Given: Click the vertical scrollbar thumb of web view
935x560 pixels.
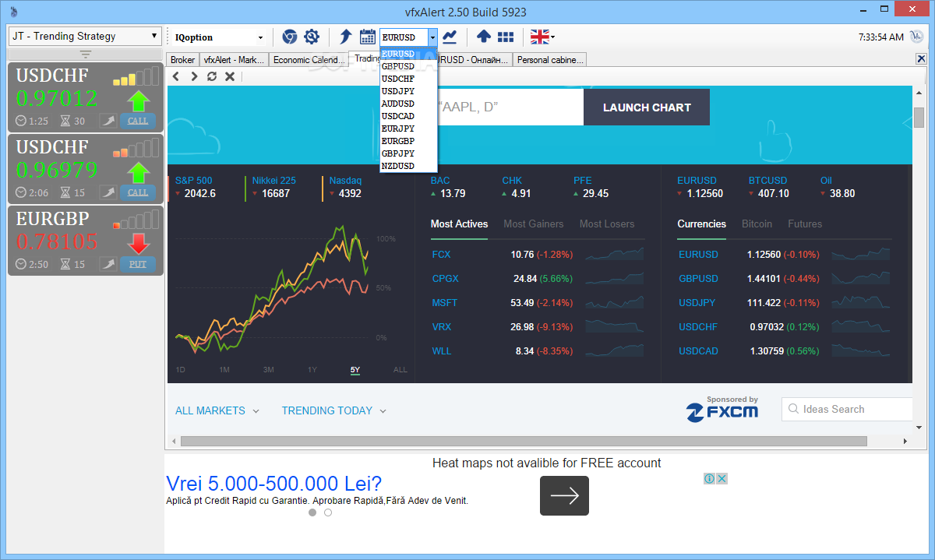Looking at the screenshot, I should [919, 117].
